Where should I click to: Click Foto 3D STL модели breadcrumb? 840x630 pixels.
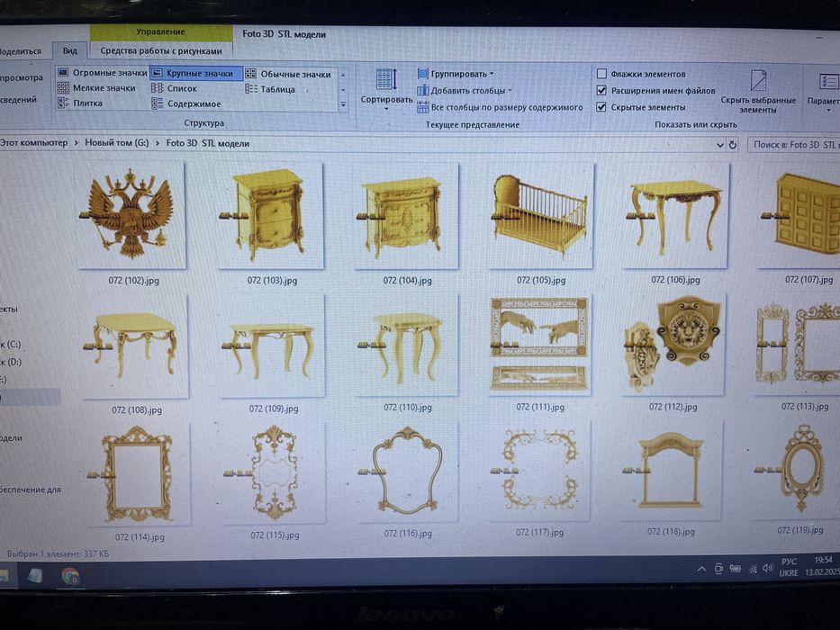207,144
